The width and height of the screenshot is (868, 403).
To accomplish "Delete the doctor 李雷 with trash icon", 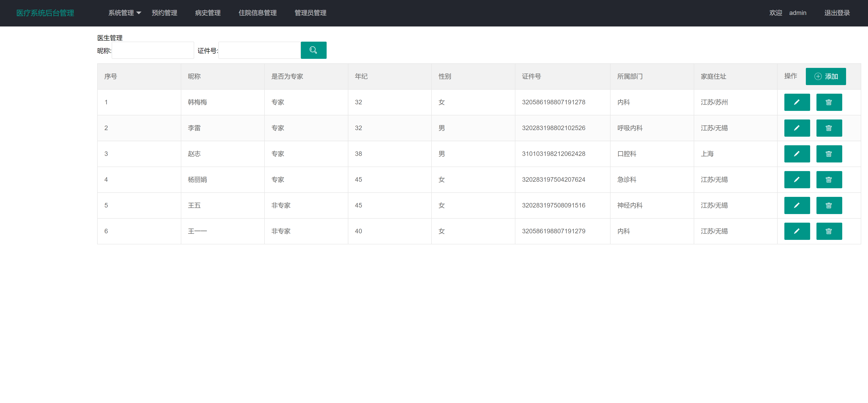I will point(829,128).
